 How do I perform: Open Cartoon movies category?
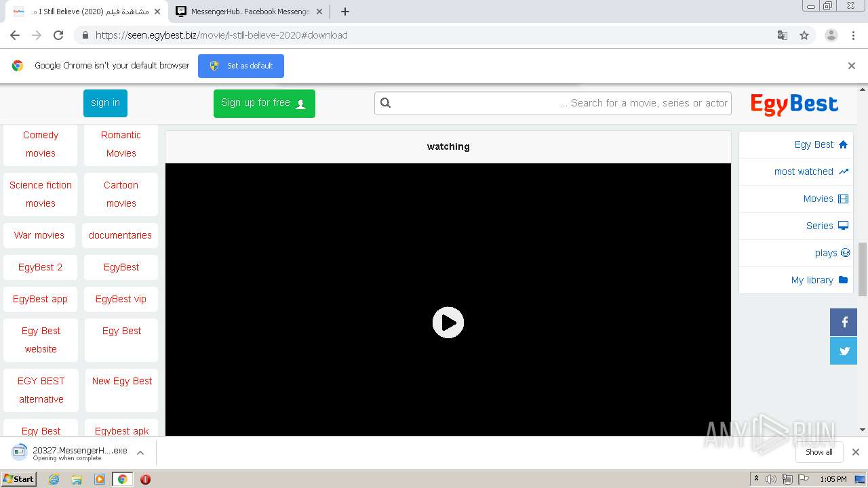tap(121, 195)
